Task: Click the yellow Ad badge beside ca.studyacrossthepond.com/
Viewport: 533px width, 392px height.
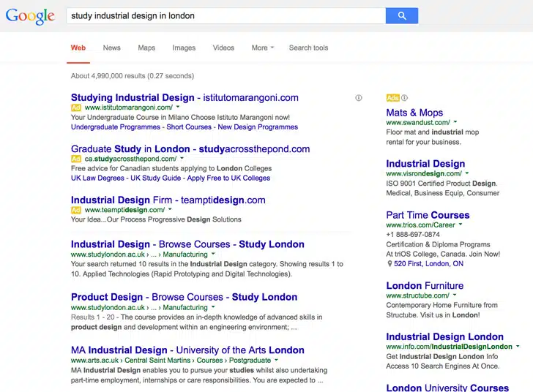Action: 76,159
